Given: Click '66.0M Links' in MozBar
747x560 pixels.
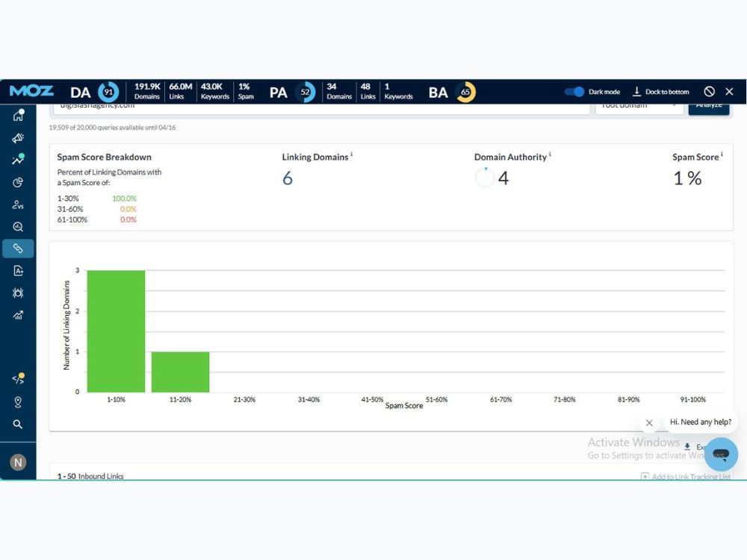Looking at the screenshot, I should 180,91.
